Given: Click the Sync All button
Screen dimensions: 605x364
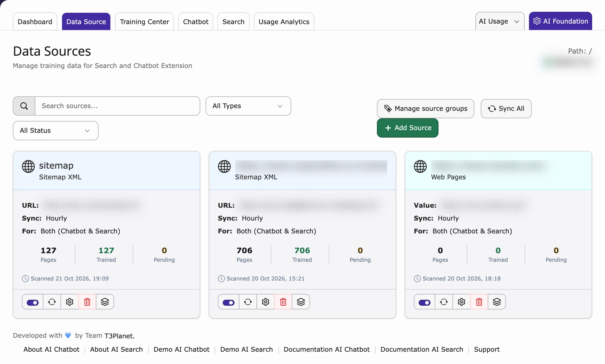Looking at the screenshot, I should click(x=506, y=109).
